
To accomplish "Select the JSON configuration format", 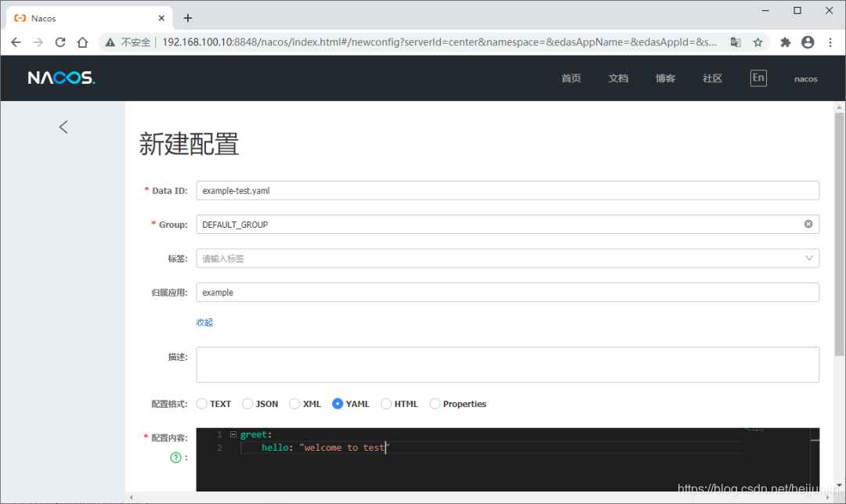I will pos(247,403).
